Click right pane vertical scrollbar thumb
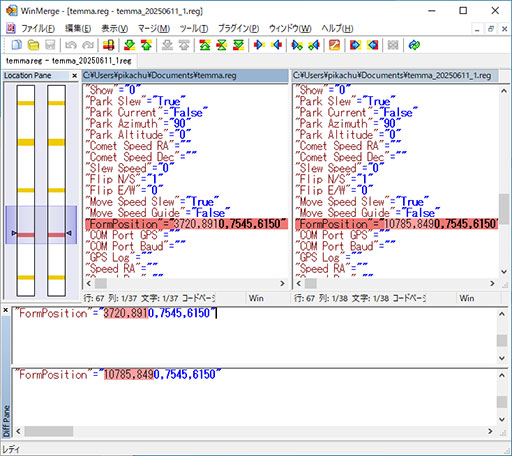Image resolution: width=512 pixels, height=456 pixels. click(x=504, y=210)
